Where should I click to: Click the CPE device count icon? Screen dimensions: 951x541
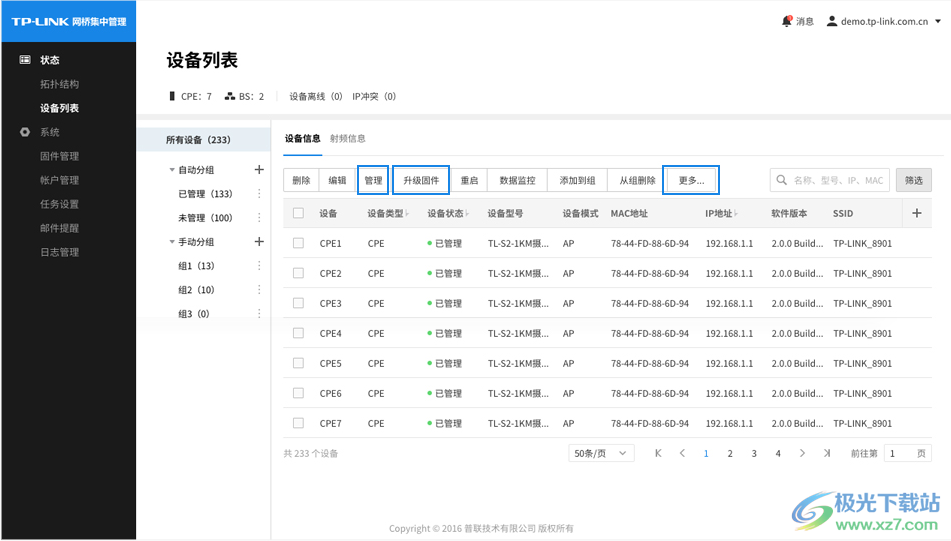pyautogui.click(x=172, y=96)
